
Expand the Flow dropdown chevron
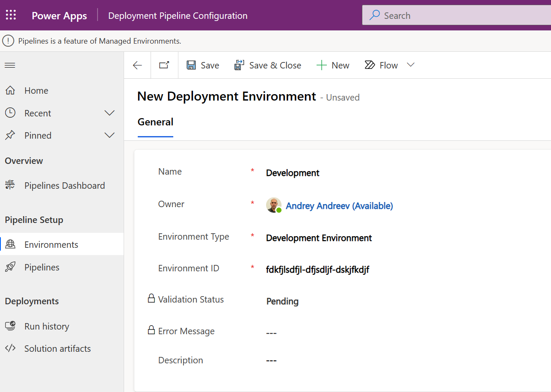(x=411, y=65)
